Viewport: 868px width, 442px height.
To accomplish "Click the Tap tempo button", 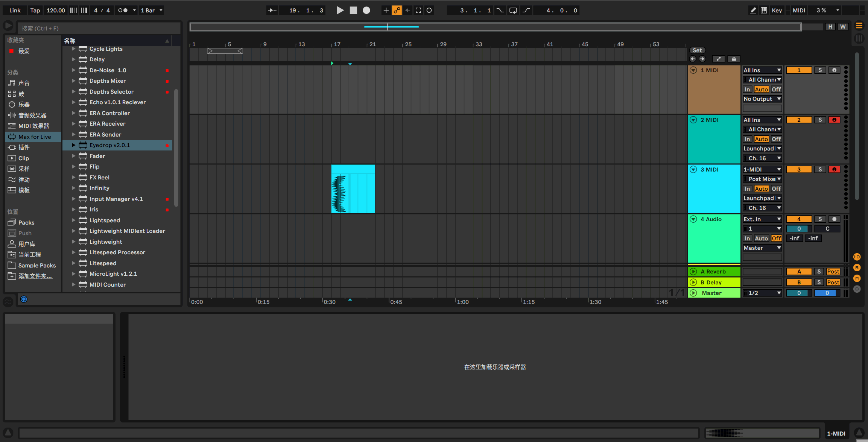I will tap(35, 10).
